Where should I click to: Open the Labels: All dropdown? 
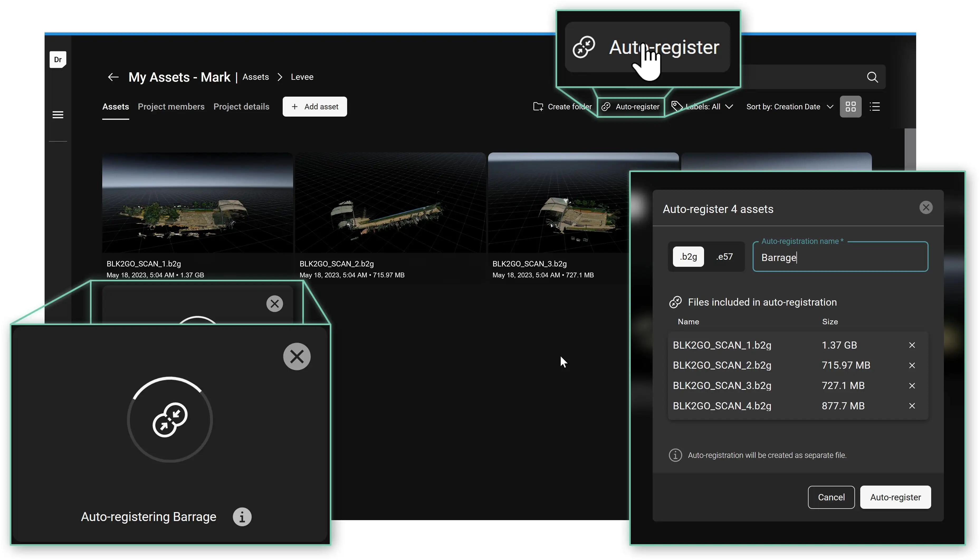click(x=707, y=107)
